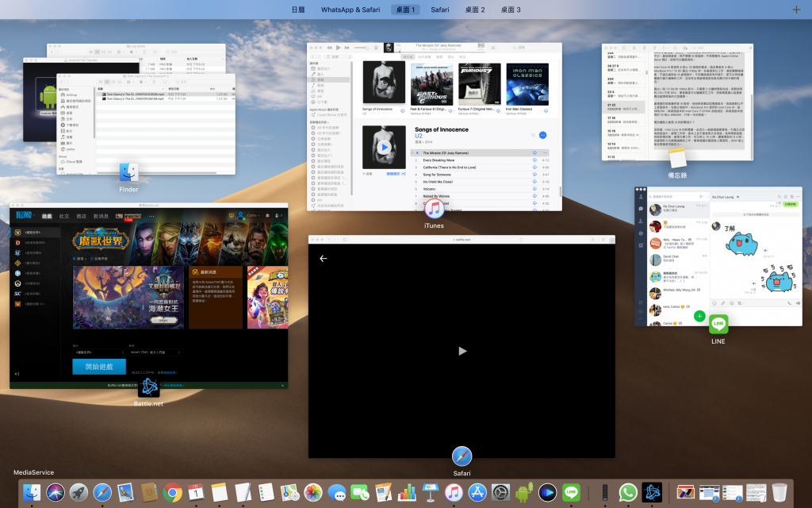The height and width of the screenshot is (508, 812).
Task: Open Furious 7 album thumbnail in iTunes
Action: [x=480, y=84]
